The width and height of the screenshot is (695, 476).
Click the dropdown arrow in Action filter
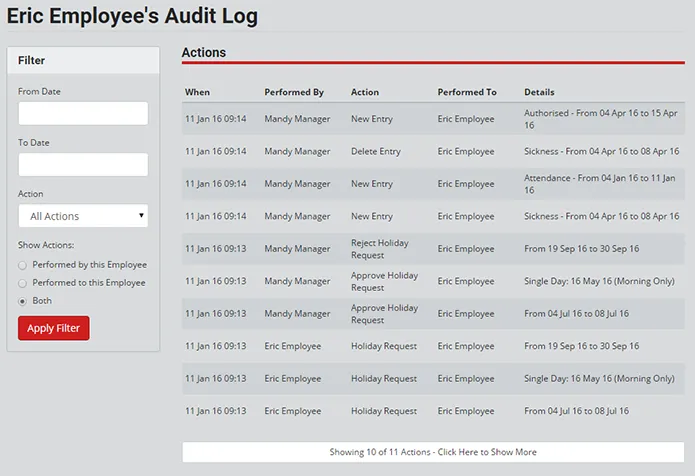click(x=141, y=215)
